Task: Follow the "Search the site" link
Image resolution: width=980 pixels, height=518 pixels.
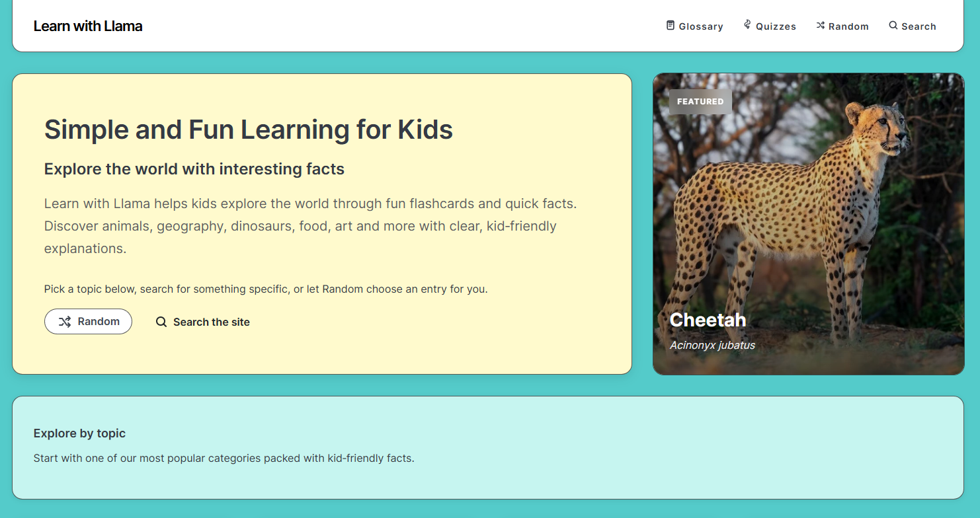Action: [211, 322]
